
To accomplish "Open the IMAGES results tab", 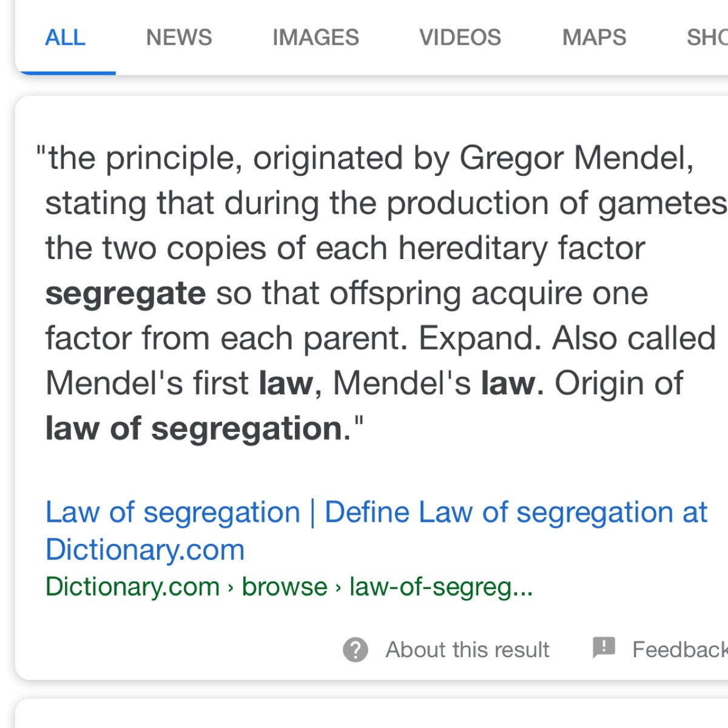I will point(315,38).
